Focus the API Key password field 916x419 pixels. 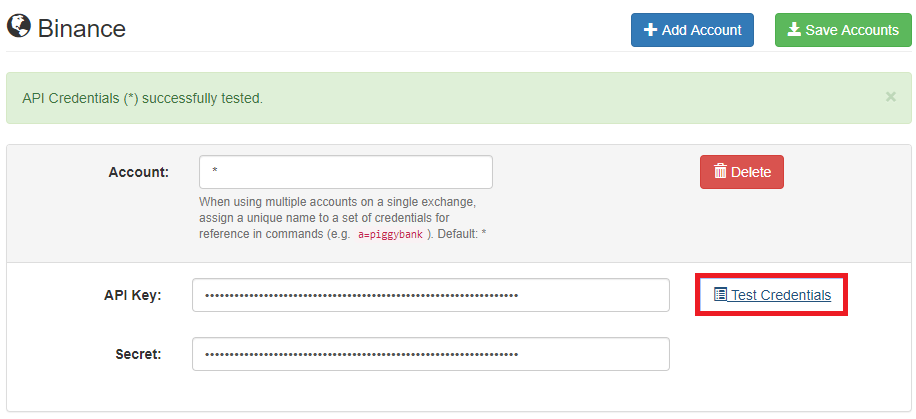(x=431, y=295)
